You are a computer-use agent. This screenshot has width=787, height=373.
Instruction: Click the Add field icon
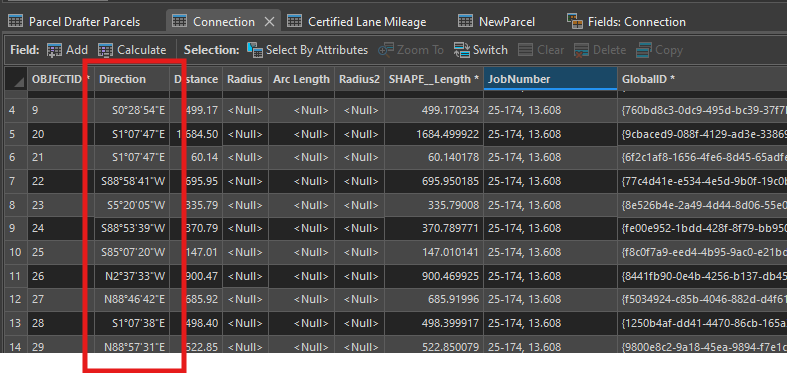[54, 50]
